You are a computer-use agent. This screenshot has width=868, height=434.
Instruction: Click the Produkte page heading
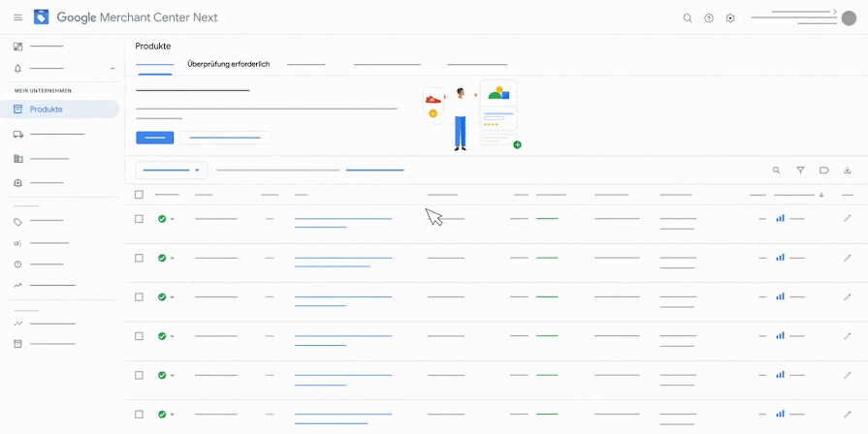click(x=153, y=46)
